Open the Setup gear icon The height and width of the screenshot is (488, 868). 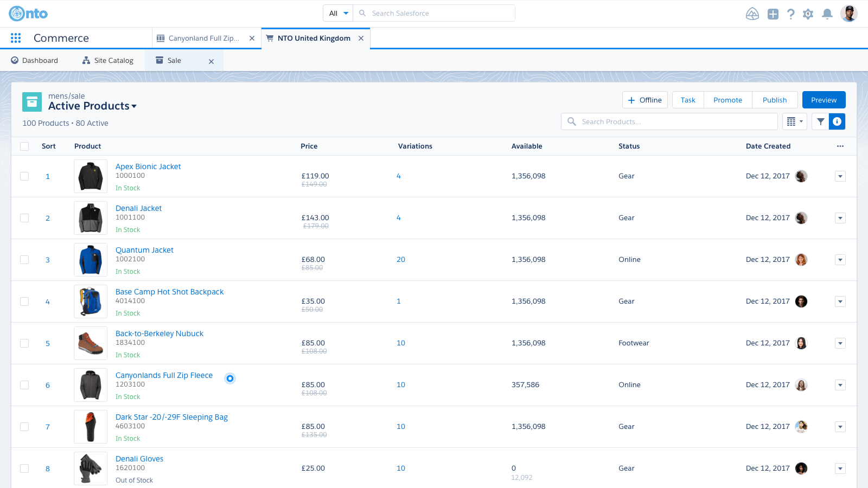pos(808,14)
